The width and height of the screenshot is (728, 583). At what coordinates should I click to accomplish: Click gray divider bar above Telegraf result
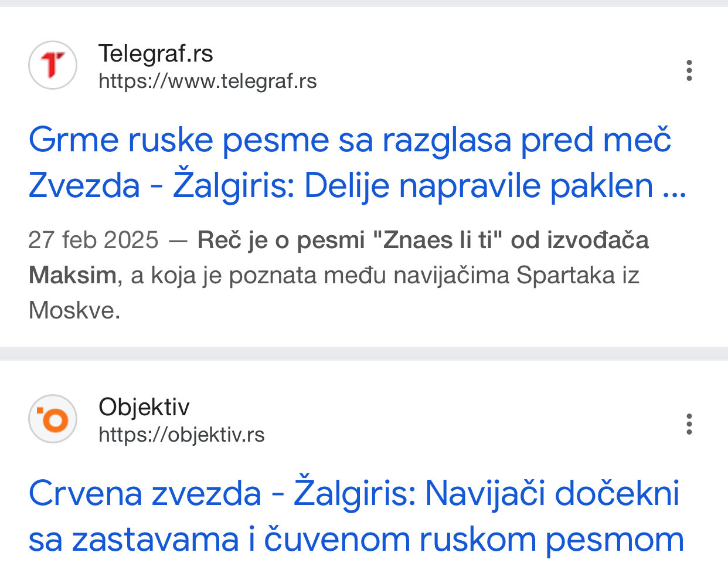(x=364, y=4)
